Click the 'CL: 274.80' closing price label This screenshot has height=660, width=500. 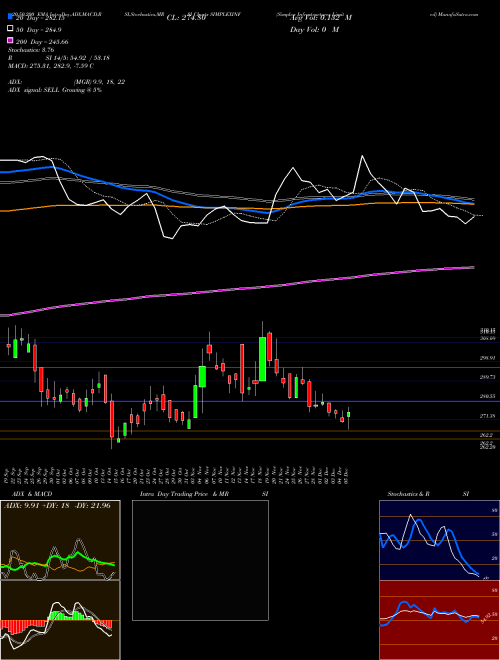(x=186, y=18)
